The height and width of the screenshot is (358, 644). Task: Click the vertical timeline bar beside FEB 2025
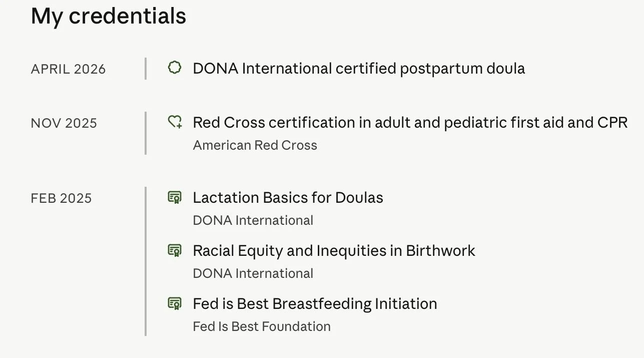pyautogui.click(x=146, y=261)
